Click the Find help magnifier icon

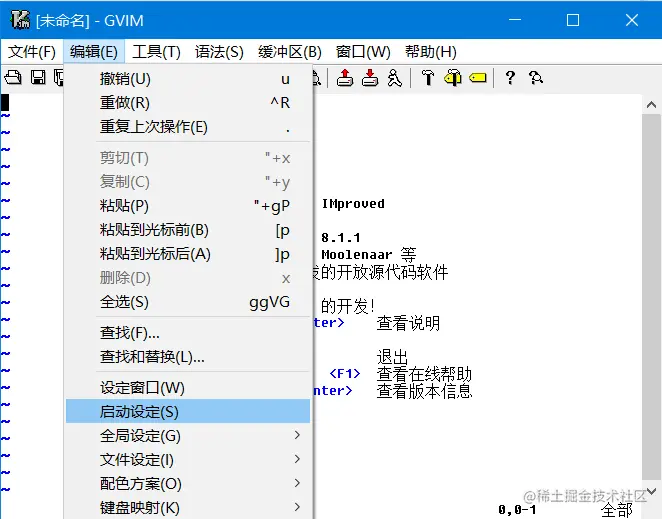point(536,78)
